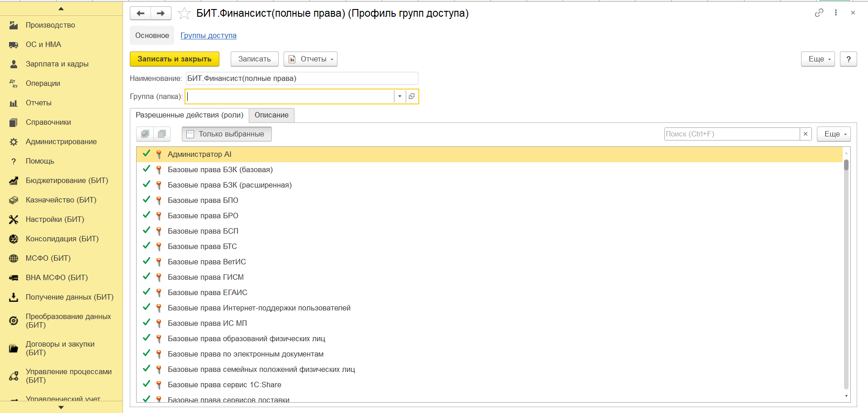The width and height of the screenshot is (868, 413).
Task: Open Настройки (БИТ) tools icon
Action: pos(14,220)
